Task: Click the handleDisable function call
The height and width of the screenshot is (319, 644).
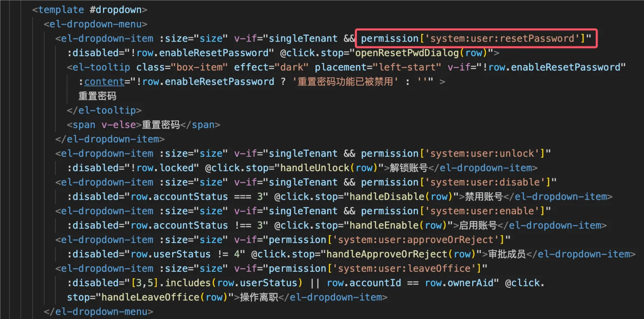Action: pos(401,197)
